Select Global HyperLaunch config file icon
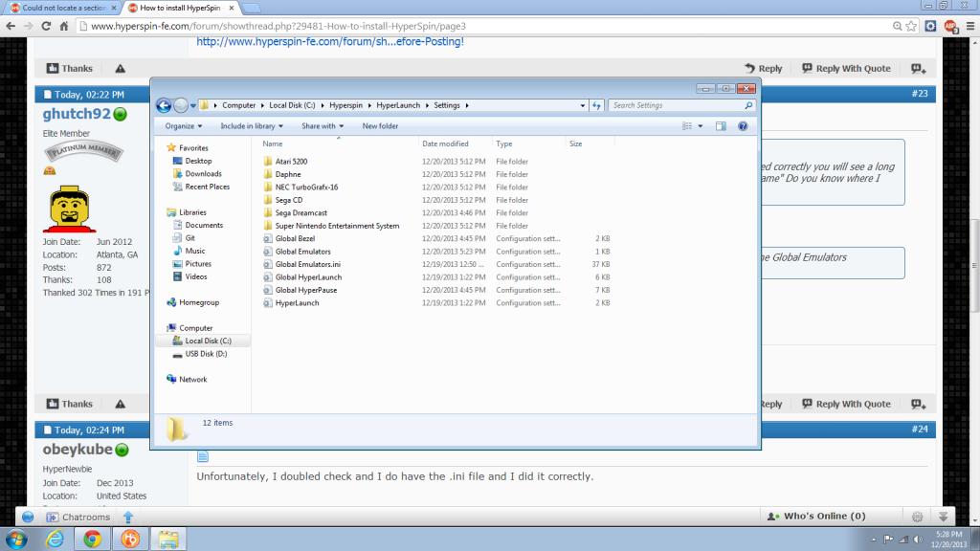This screenshot has width=980, height=551. click(x=268, y=277)
